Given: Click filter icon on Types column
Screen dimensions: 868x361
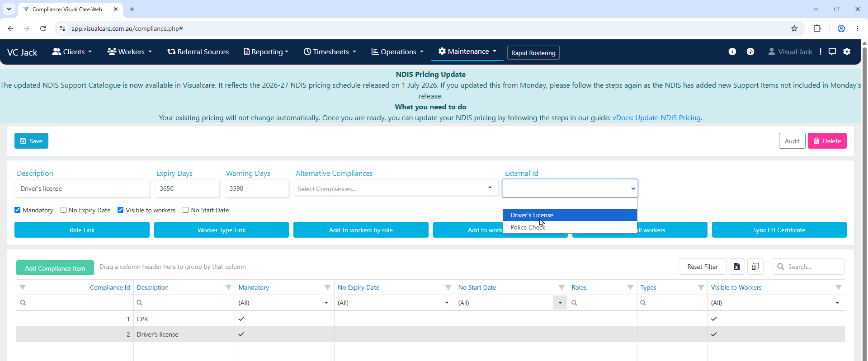Looking at the screenshot, I should pos(701,287).
